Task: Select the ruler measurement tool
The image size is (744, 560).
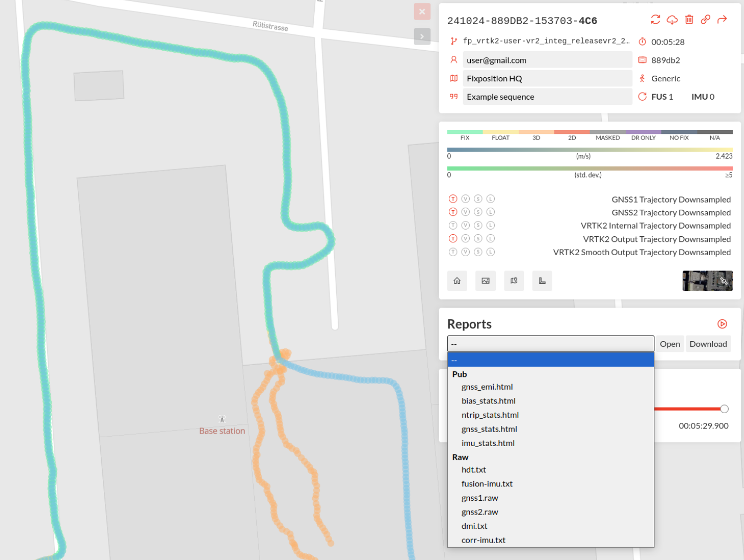Action: [x=542, y=281]
